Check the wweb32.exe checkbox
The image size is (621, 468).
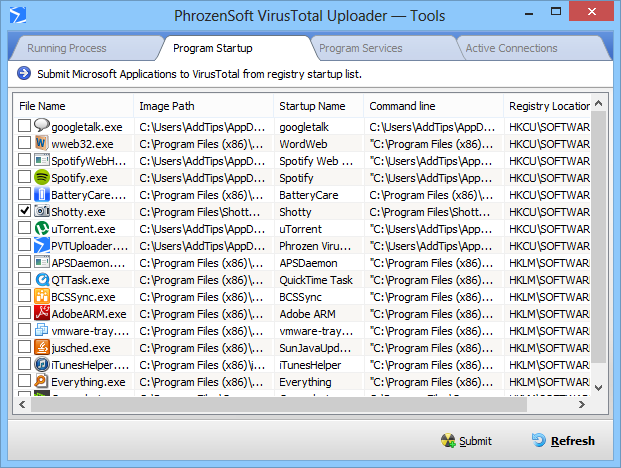(x=25, y=143)
